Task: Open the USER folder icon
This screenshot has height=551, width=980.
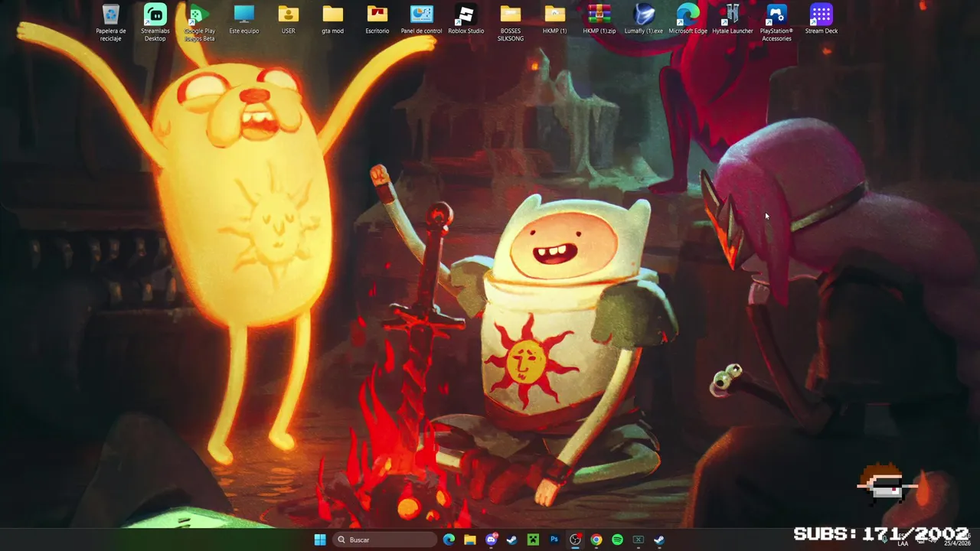Action: coord(289,20)
